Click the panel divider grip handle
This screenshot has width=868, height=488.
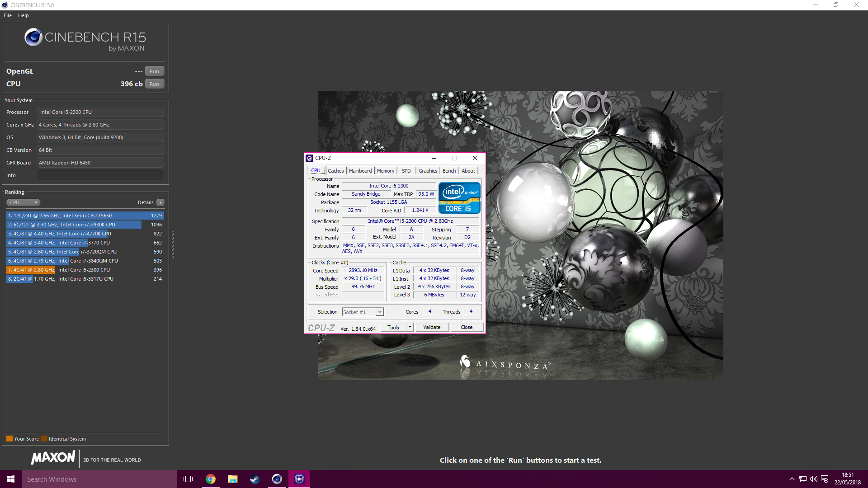tap(173, 244)
